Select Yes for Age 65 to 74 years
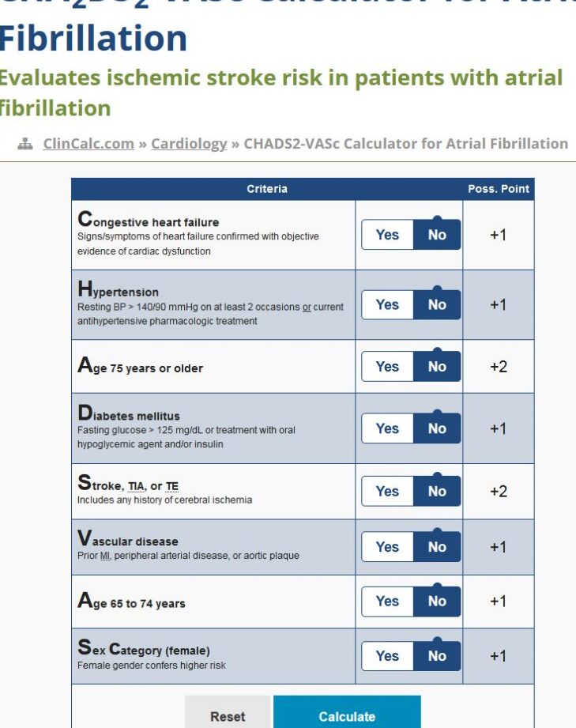 tap(387, 601)
